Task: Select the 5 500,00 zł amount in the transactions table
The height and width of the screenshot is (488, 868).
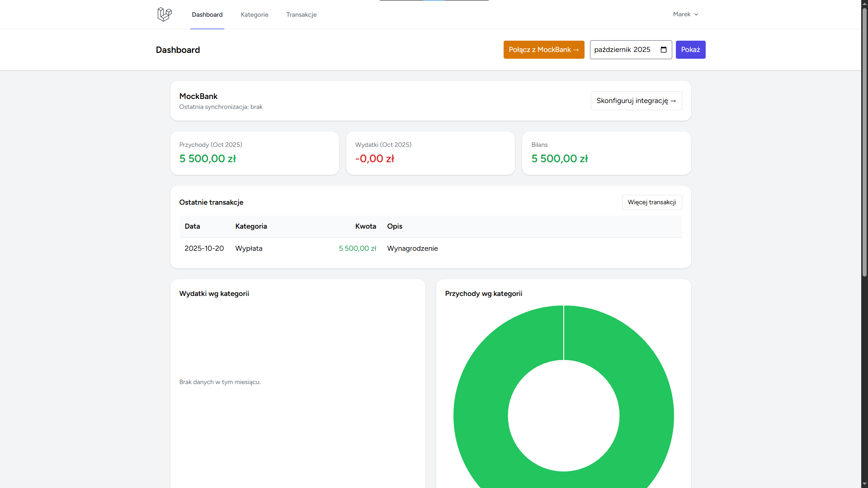Action: pyautogui.click(x=357, y=249)
